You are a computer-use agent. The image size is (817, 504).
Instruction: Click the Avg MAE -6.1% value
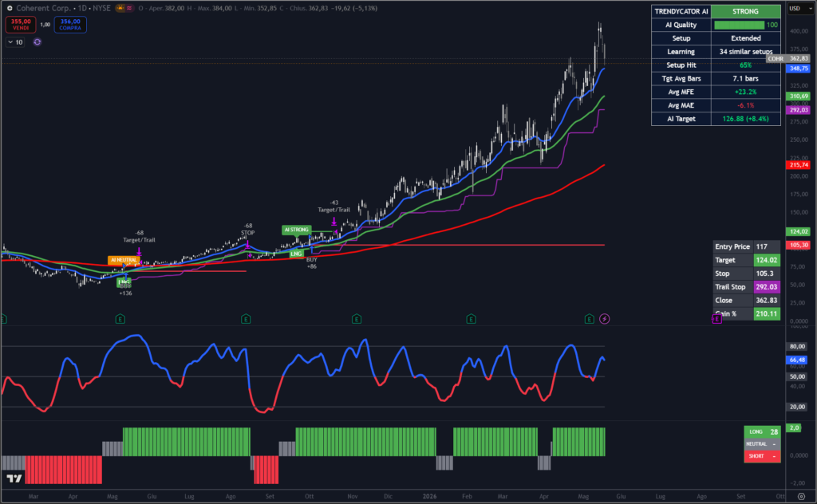point(746,105)
